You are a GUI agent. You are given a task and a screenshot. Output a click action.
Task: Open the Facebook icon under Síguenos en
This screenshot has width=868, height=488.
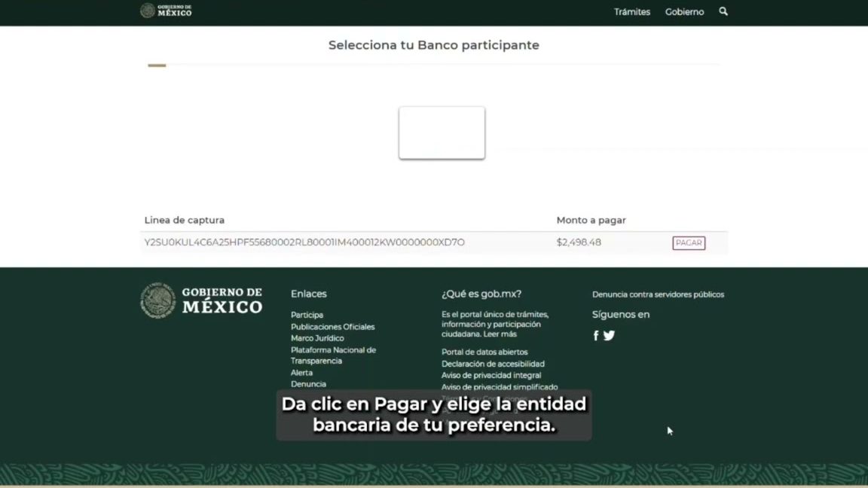(596, 336)
